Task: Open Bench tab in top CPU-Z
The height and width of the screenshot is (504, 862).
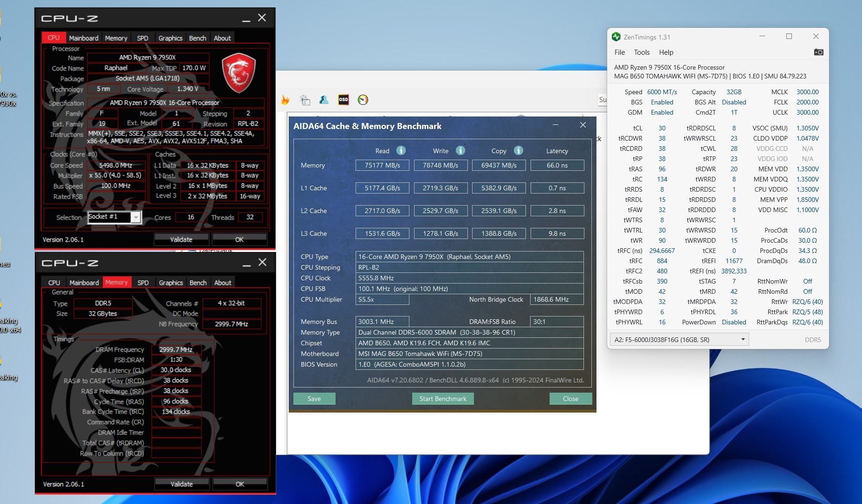Action: click(x=197, y=38)
